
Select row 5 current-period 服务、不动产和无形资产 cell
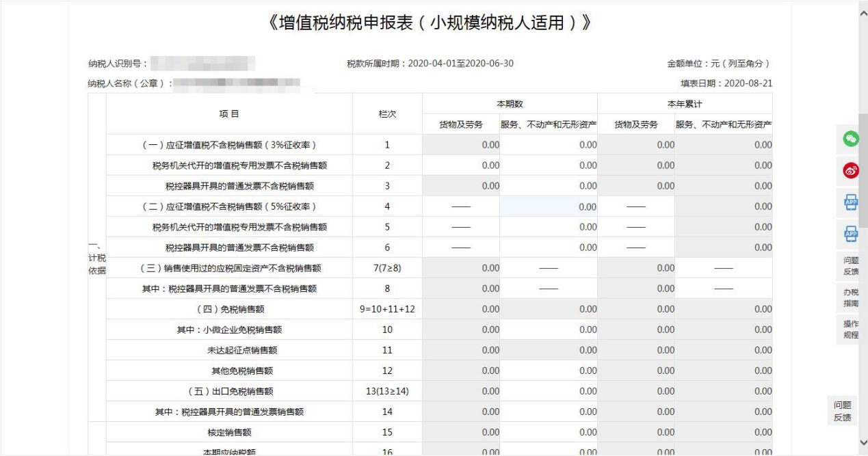click(x=549, y=227)
